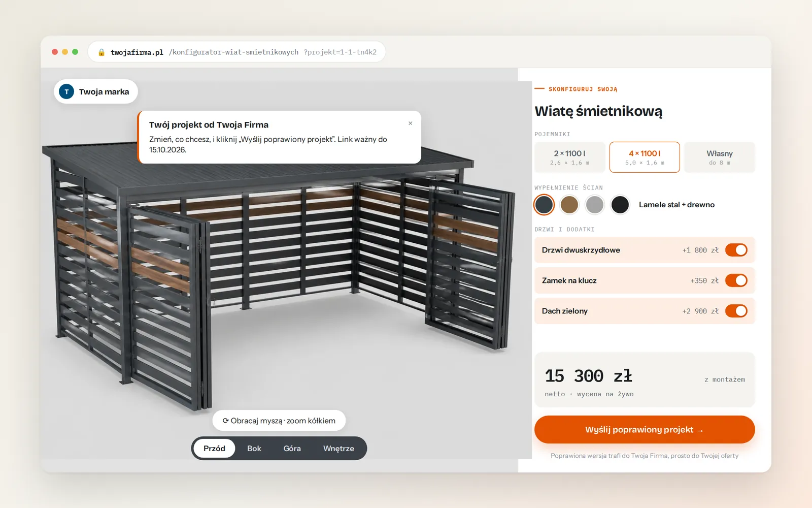This screenshot has height=508, width=812.
Task: Close the project notification popup
Action: 411,123
